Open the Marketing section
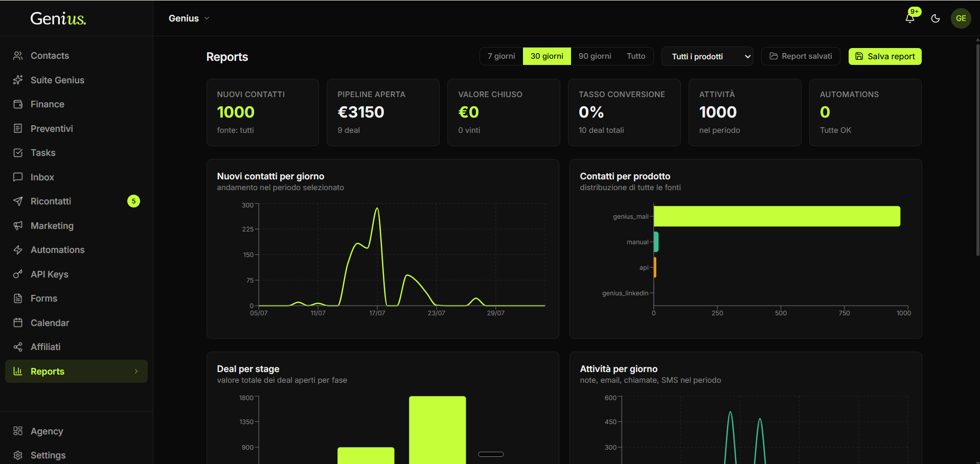This screenshot has width=980, height=464. pyautogui.click(x=76, y=225)
